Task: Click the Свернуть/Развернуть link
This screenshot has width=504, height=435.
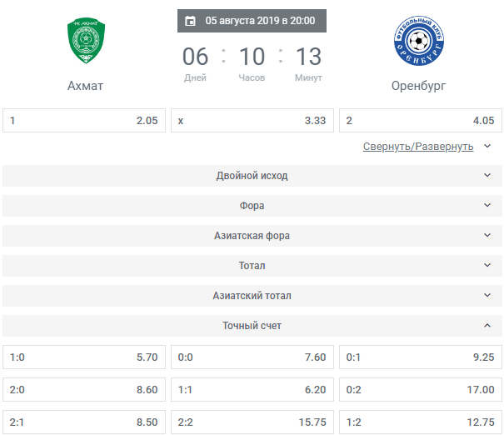Action: point(418,147)
